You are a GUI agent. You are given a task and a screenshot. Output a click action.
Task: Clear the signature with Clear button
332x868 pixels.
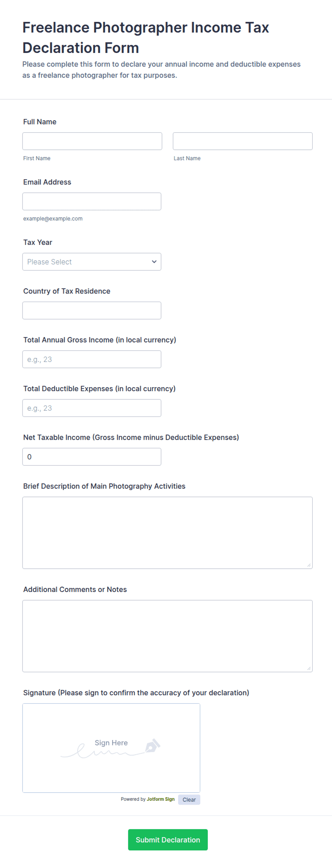pos(189,800)
